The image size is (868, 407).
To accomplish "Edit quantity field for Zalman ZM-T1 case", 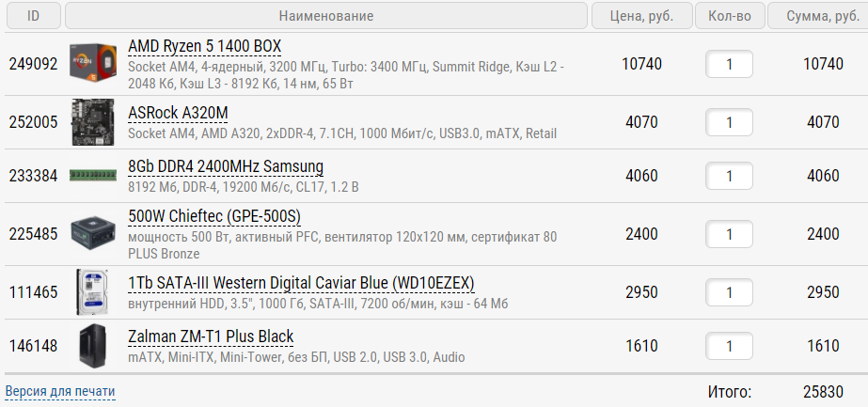I will point(729,346).
